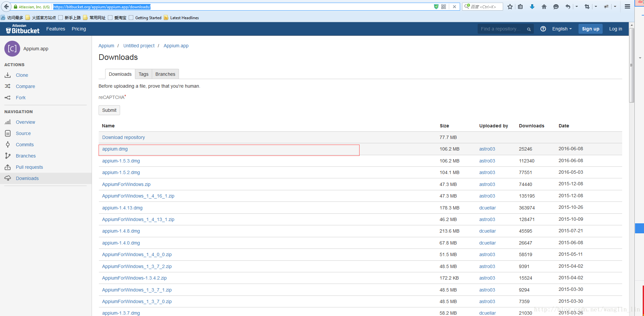Image resolution: width=644 pixels, height=316 pixels.
Task: Click the undo arrow toolbar icon
Action: 568,7
